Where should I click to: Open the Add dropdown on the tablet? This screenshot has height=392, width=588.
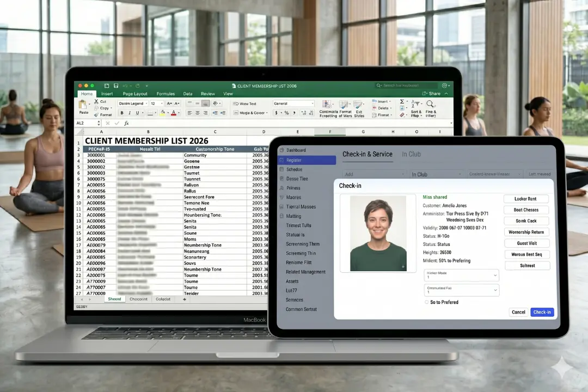[374, 174]
